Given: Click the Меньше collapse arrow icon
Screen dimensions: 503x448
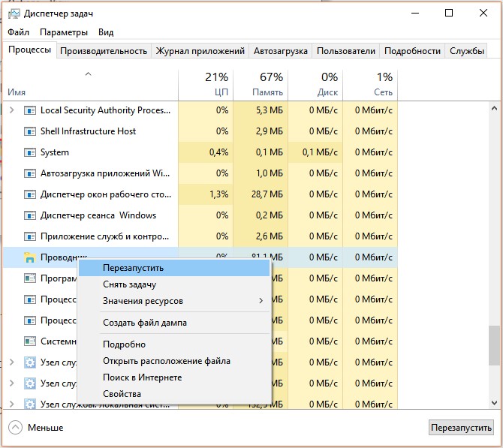Looking at the screenshot, I should (15, 428).
